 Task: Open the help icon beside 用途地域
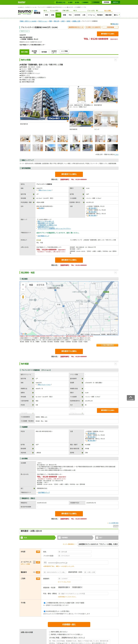pyautogui.click(x=33, y=453)
